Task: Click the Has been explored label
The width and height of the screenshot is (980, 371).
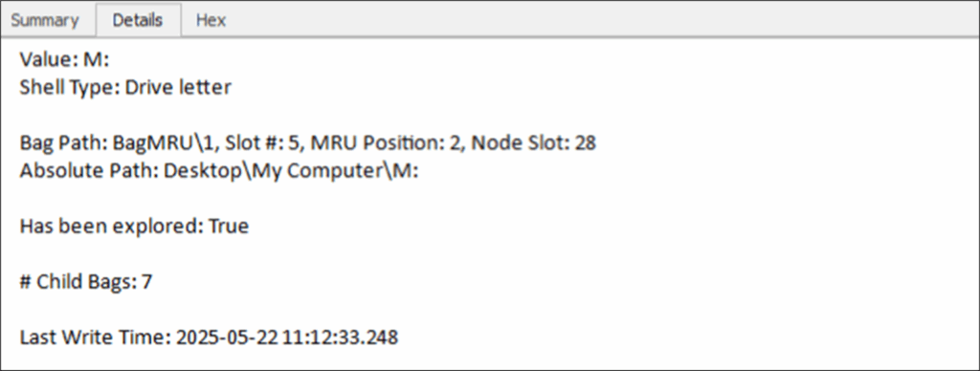Action: pyautogui.click(x=111, y=226)
